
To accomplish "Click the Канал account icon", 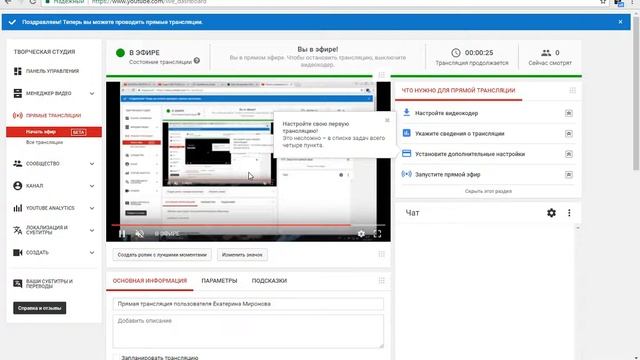I will pos(18,186).
